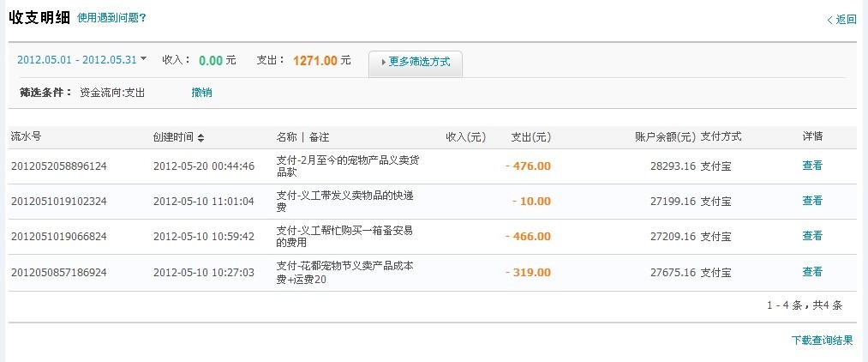
Task: Click 下载查询结果 download link
Action: click(x=822, y=341)
